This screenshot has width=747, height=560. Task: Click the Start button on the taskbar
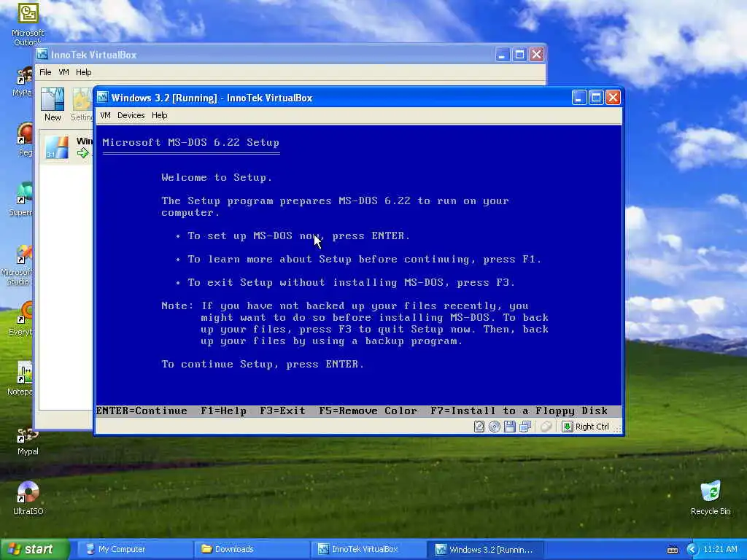coord(34,549)
